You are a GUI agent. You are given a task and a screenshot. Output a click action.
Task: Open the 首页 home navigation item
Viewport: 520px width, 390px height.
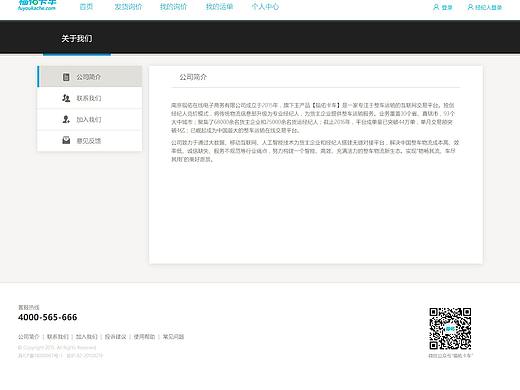86,7
